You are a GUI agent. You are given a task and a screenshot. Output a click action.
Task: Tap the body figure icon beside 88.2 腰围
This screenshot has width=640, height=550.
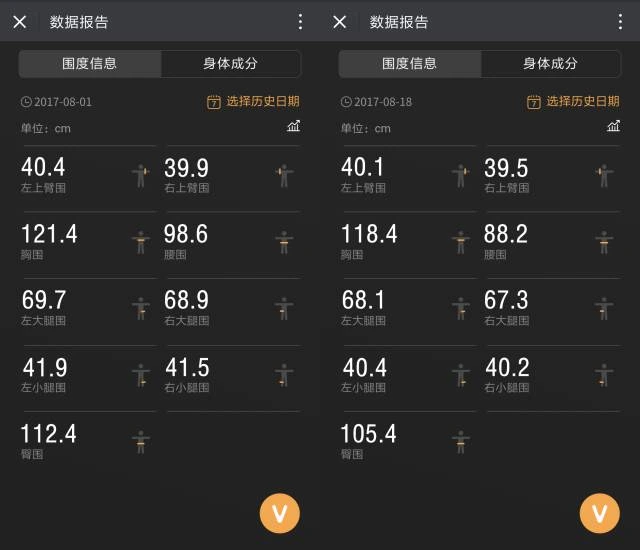click(604, 241)
